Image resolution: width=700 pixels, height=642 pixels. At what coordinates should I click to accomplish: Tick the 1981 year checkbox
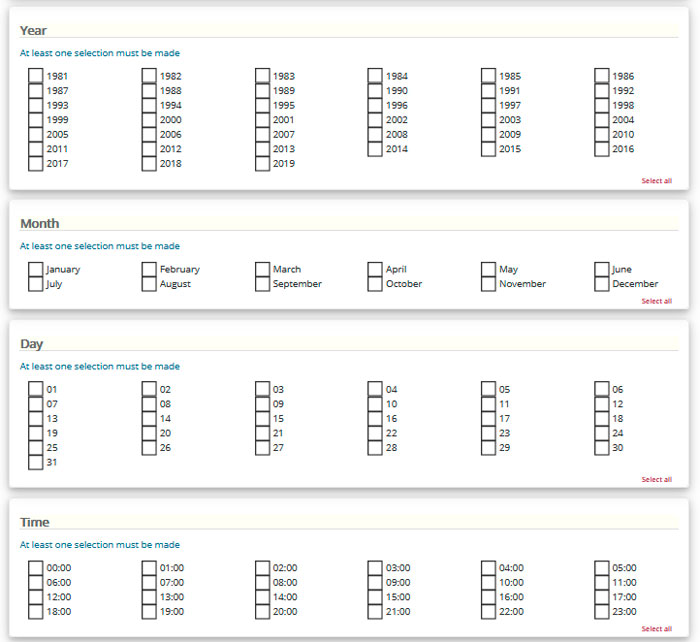click(36, 75)
